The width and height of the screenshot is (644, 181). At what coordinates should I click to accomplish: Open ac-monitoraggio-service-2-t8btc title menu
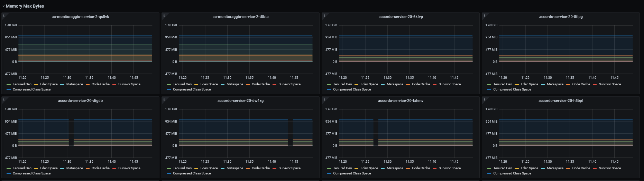pos(240,17)
